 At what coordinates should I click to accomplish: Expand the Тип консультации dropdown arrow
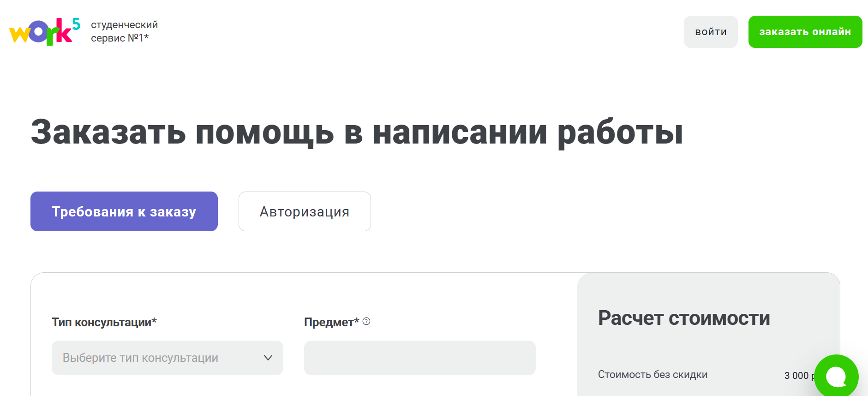268,358
